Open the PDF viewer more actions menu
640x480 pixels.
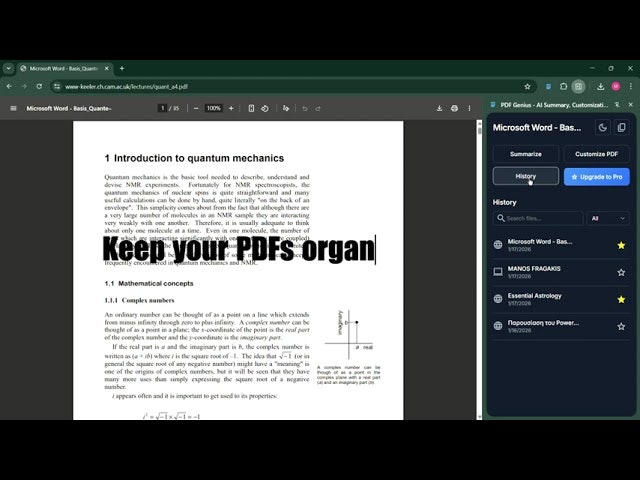[469, 108]
